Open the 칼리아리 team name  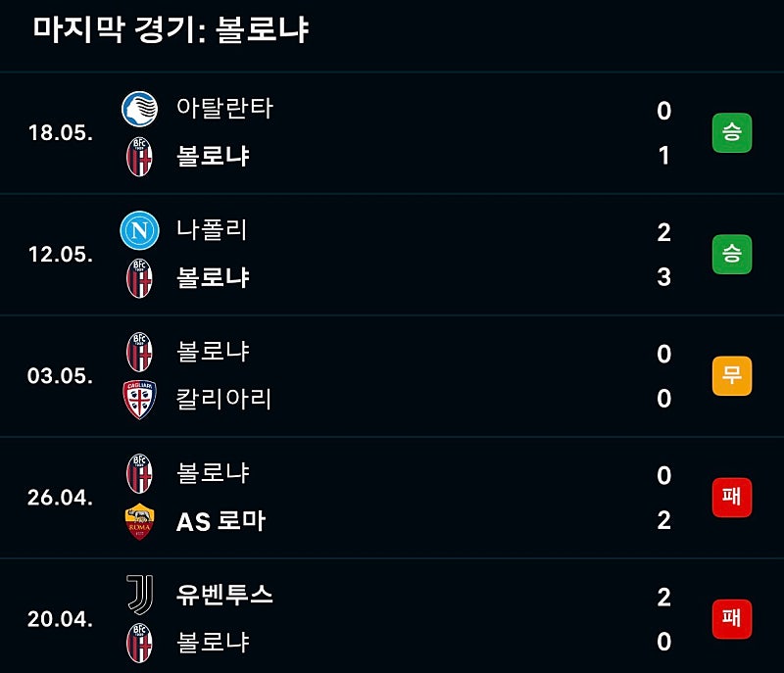[224, 400]
